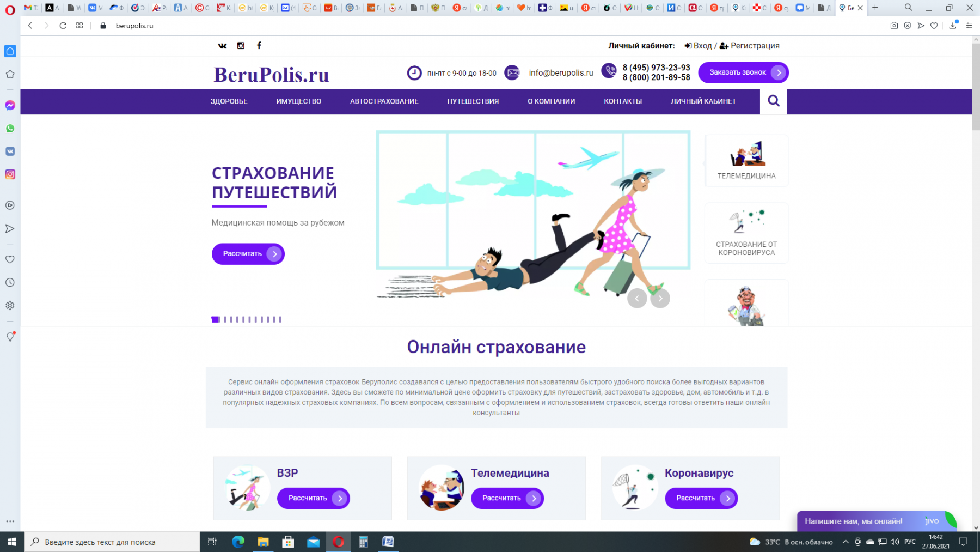Open Opera sidebar player icon
The image size is (980, 552).
[10, 205]
